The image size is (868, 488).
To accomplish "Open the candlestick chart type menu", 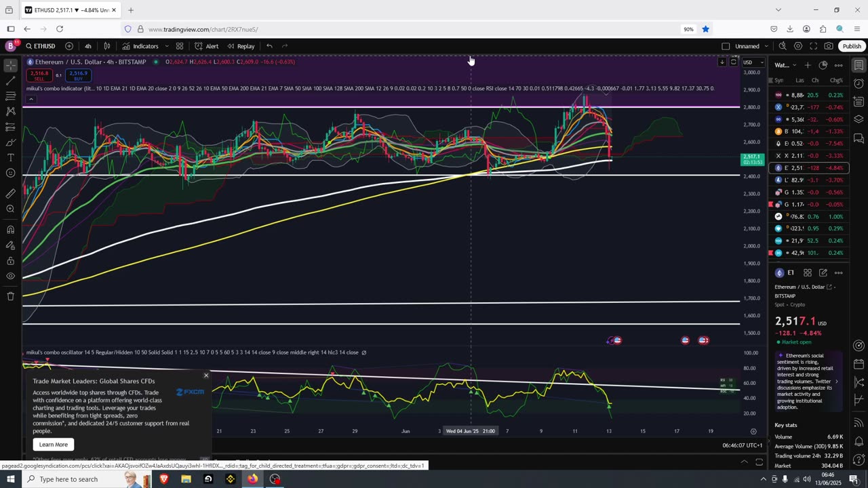I will click(106, 46).
